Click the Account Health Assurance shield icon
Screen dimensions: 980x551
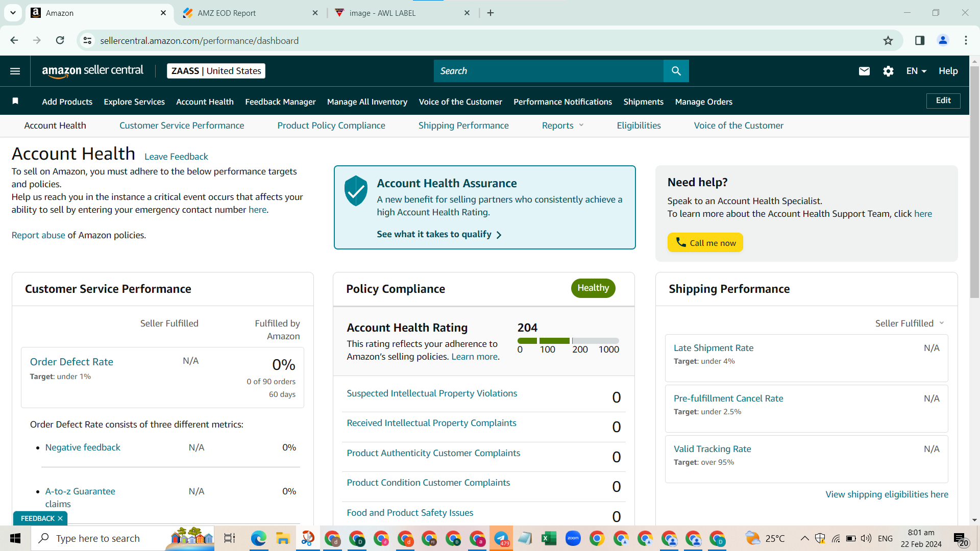pyautogui.click(x=356, y=190)
